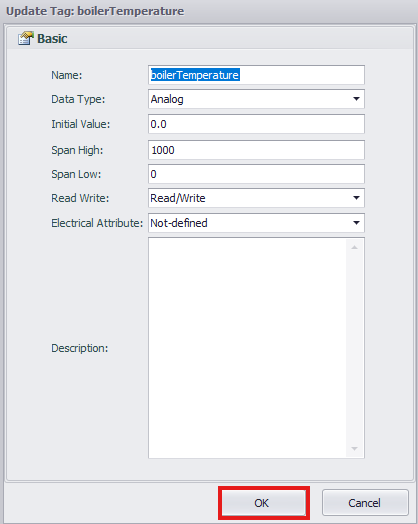Select the Analog data type box
This screenshot has width=418, height=524.
[x=256, y=99]
